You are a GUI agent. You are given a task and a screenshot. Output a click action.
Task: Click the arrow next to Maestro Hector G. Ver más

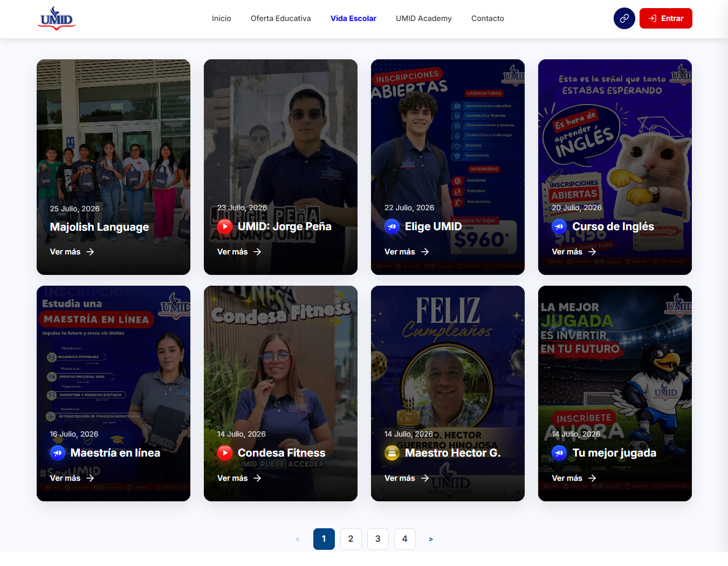pyautogui.click(x=425, y=478)
